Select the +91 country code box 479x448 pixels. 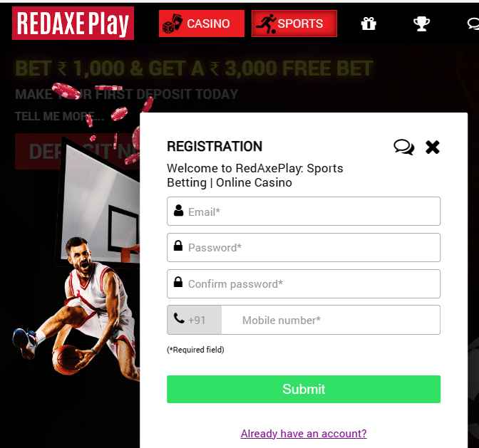pos(195,320)
